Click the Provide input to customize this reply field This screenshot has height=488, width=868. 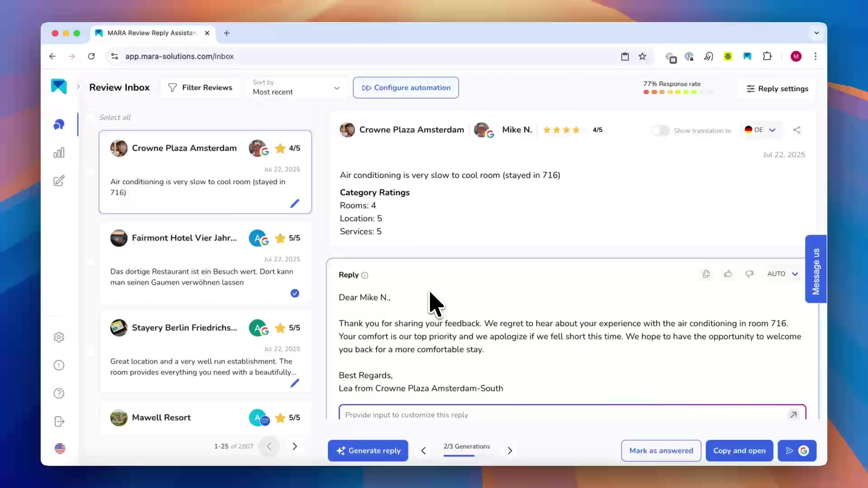497,414
